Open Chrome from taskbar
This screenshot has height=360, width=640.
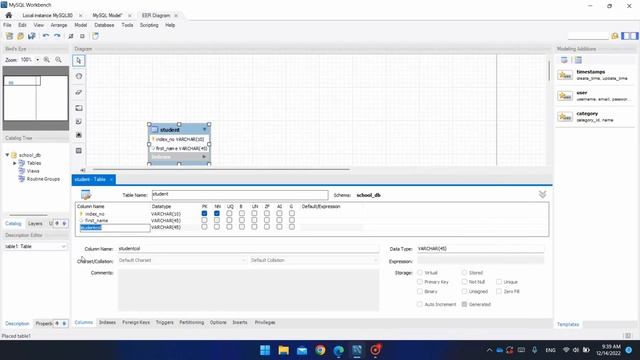tap(320, 350)
